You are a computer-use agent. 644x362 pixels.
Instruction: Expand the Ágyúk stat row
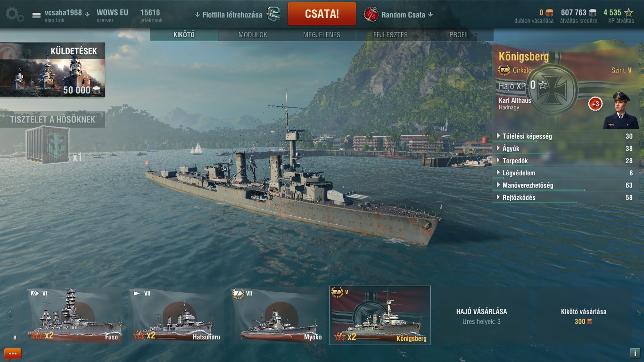pyautogui.click(x=565, y=148)
